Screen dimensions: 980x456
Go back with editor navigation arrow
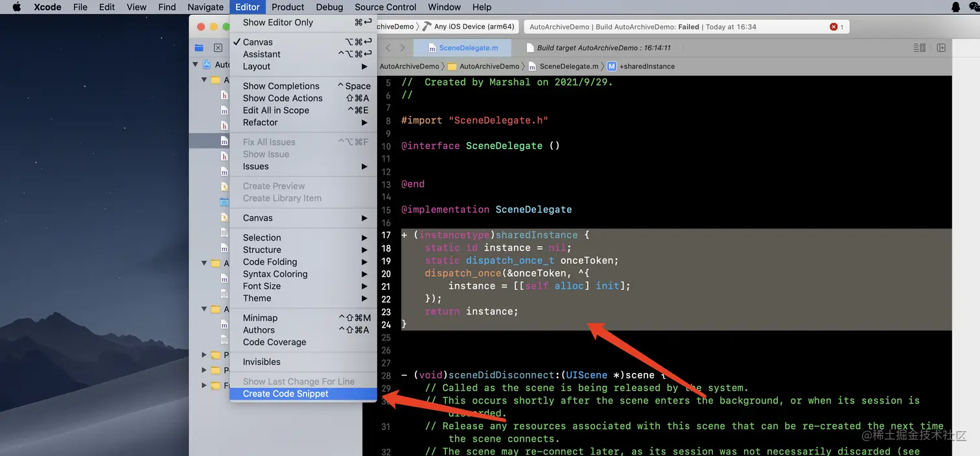pos(388,48)
